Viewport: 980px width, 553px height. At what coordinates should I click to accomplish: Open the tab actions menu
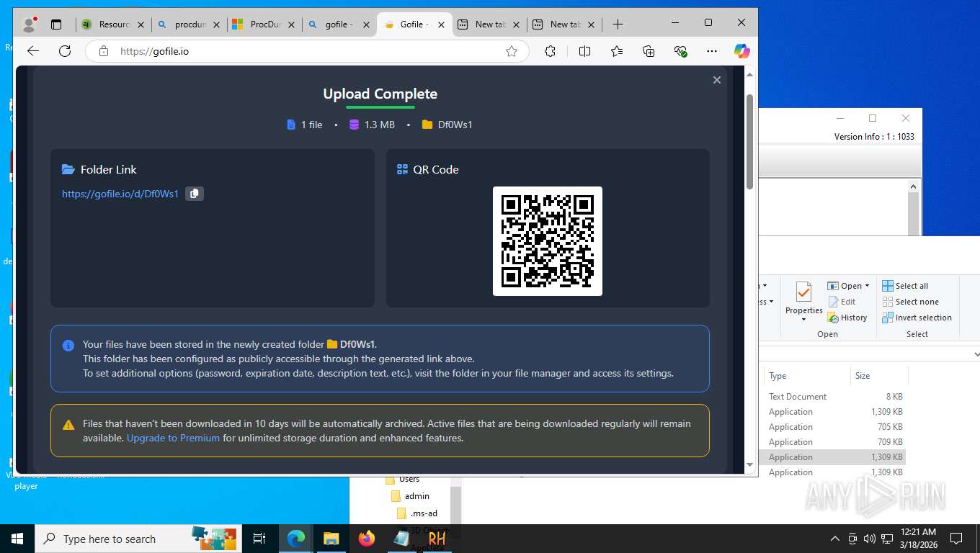click(x=56, y=24)
